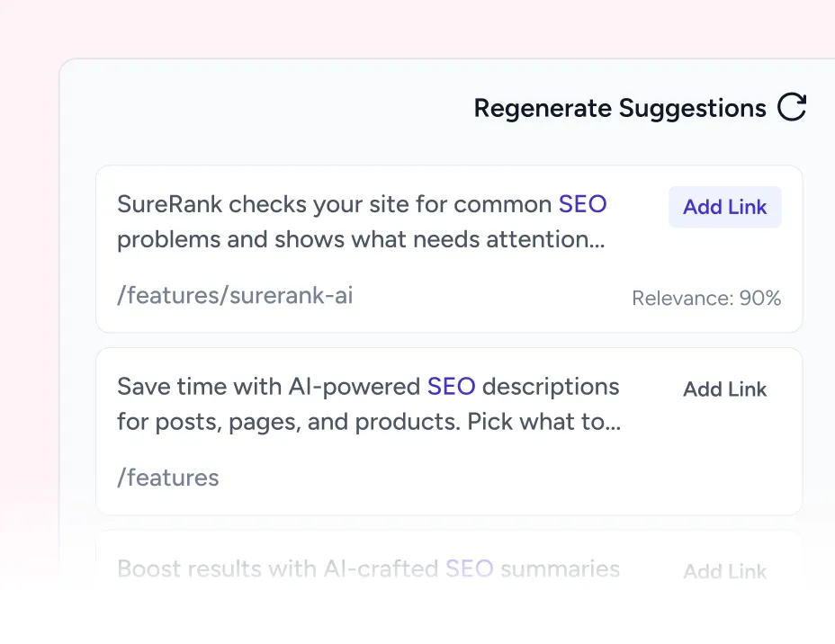The width and height of the screenshot is (835, 644).
Task: Select the /features URL in second card
Action: click(x=167, y=478)
